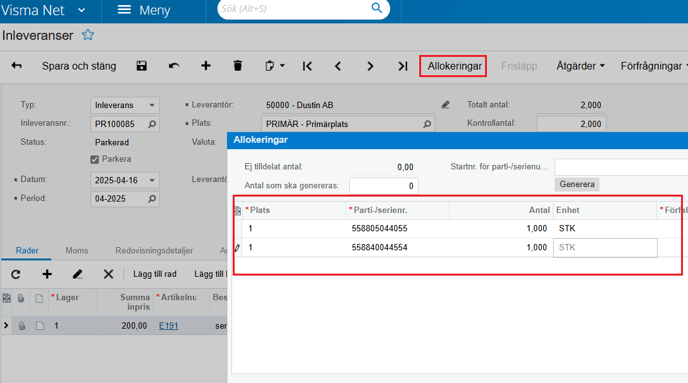Go to previous record arrow
This screenshot has width=688, height=383.
338,66
